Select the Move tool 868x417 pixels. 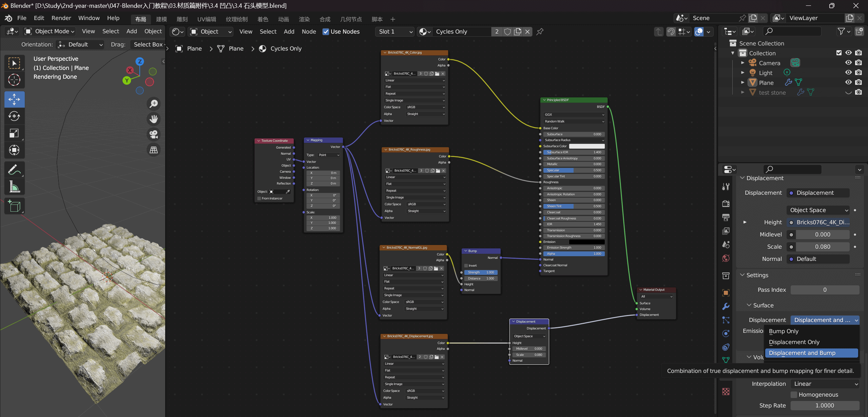pos(14,99)
